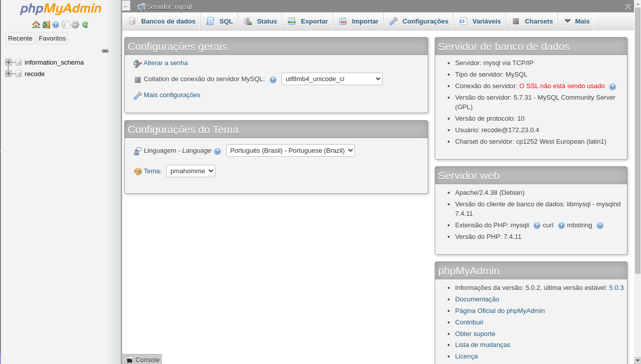Screen dimensions: 641x364
Task: Open the Lista de mudanças link
Action: [x=483, y=345]
